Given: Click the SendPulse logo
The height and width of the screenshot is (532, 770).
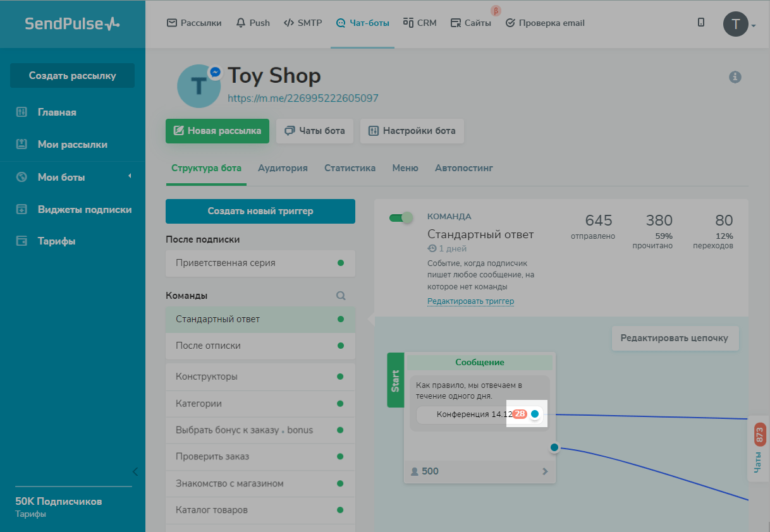Looking at the screenshot, I should [x=72, y=23].
